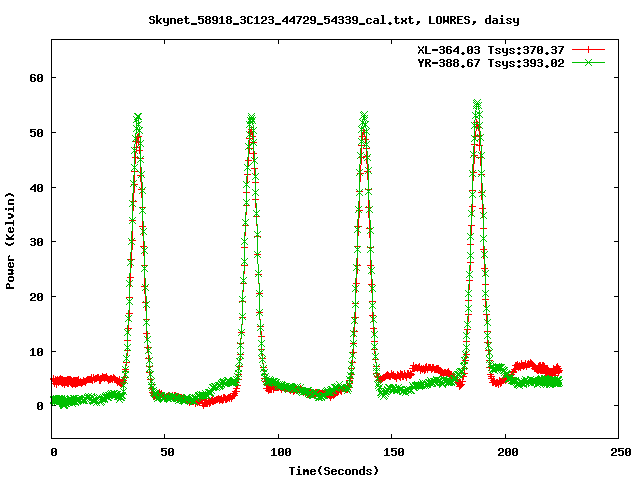
Task: Click the x-axis tick label 250
Action: 621,452
